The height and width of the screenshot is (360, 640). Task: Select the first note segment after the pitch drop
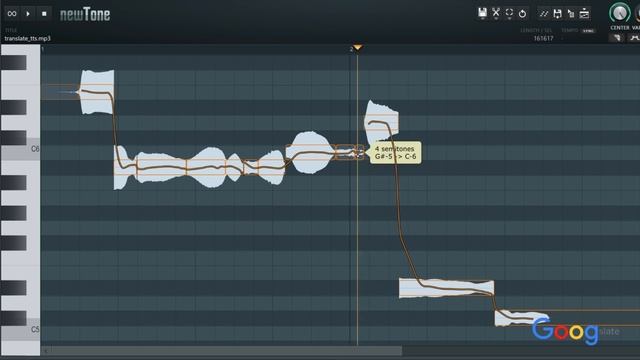click(x=125, y=167)
